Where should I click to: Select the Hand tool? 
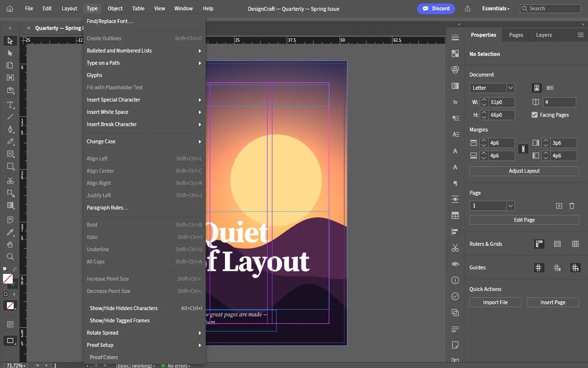[10, 244]
